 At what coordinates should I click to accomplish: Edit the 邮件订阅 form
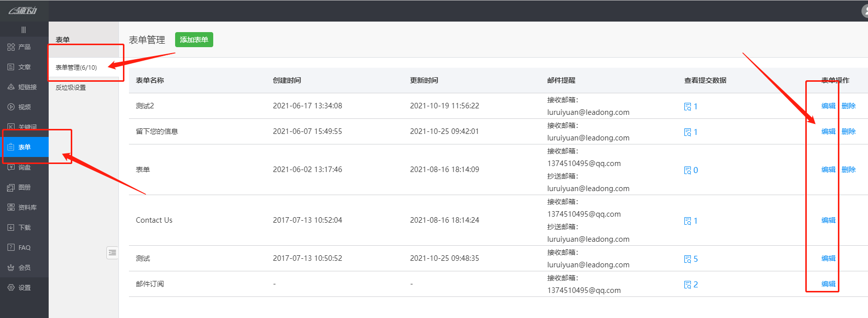click(828, 284)
